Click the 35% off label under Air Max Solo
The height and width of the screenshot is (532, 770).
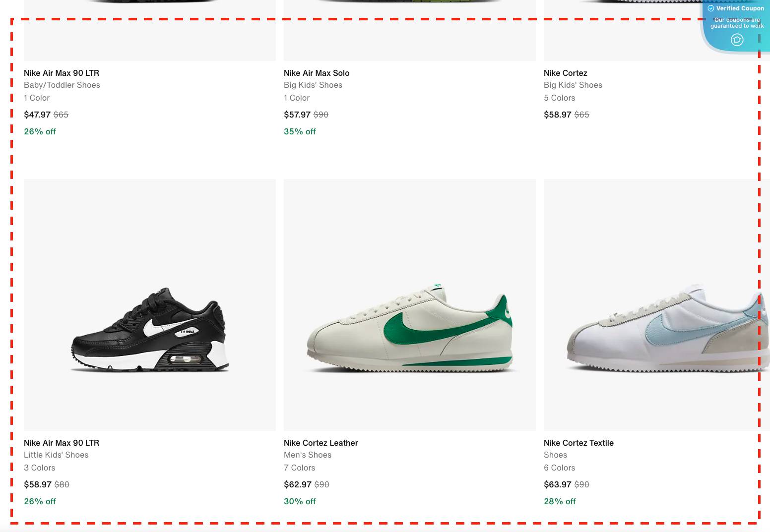(300, 131)
